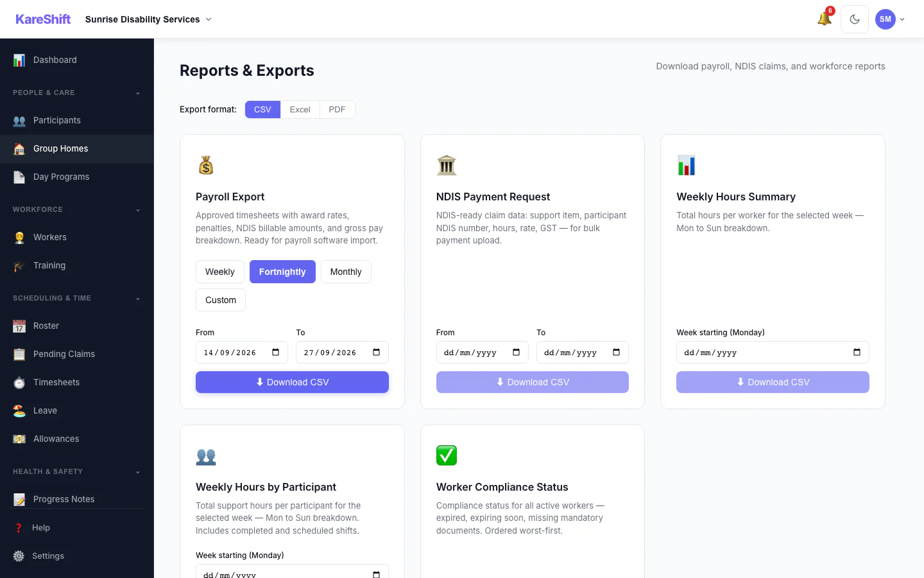924x578 pixels.
Task: Click the Worker Compliance Status checkmark icon
Action: tap(447, 456)
